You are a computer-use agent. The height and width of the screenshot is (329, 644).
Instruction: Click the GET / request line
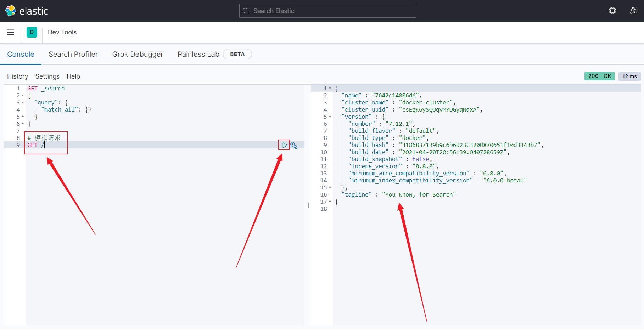pyautogui.click(x=36, y=145)
